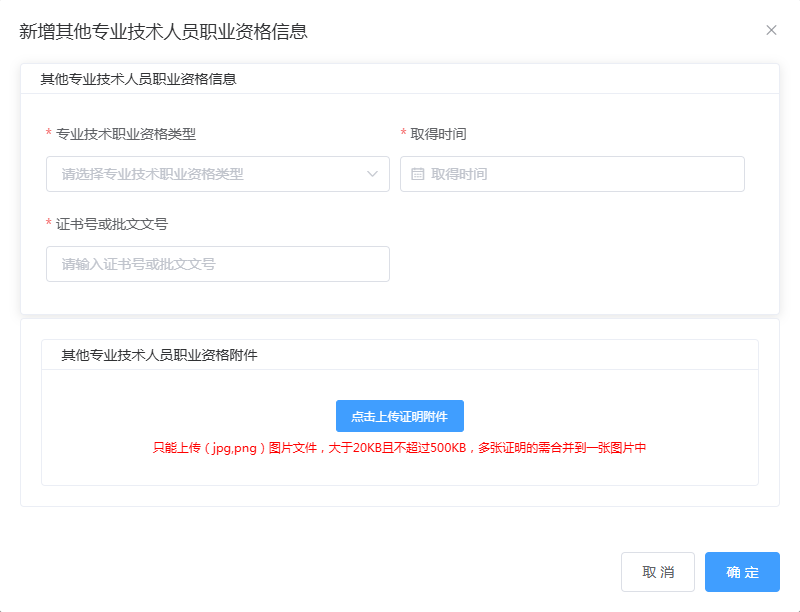The width and height of the screenshot is (800, 612).
Task: Click the 确定 confirm button
Action: (x=741, y=571)
